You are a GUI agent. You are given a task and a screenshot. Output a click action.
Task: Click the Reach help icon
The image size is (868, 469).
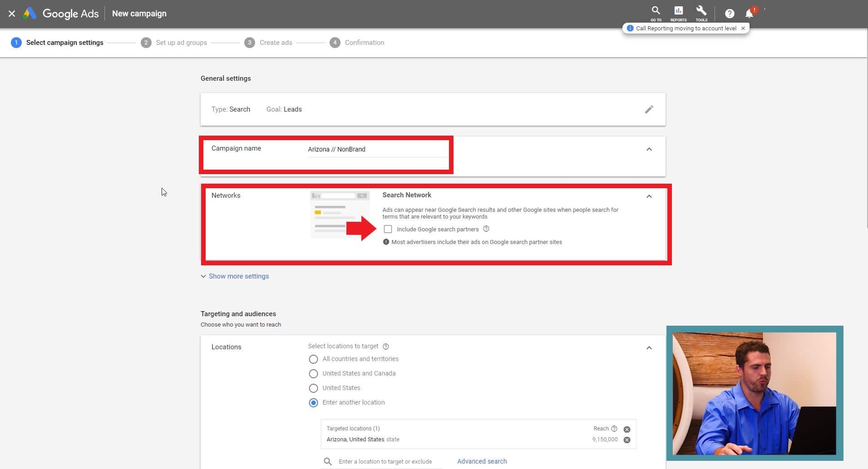click(614, 429)
